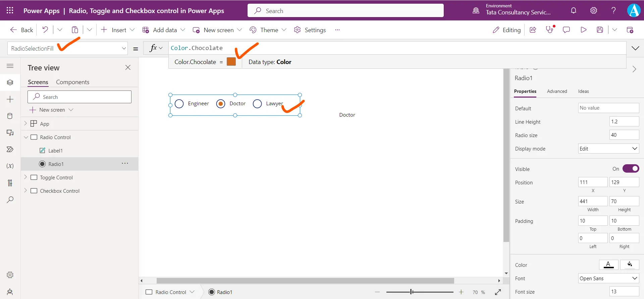Image resolution: width=644 pixels, height=299 pixels.
Task: Expand the Toggle Control screen node
Action: [25, 177]
